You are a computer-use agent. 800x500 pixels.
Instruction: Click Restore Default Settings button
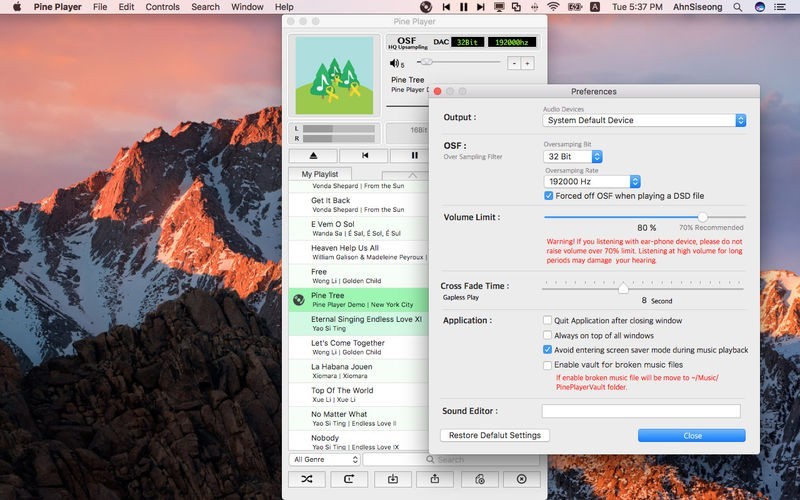pyautogui.click(x=494, y=435)
